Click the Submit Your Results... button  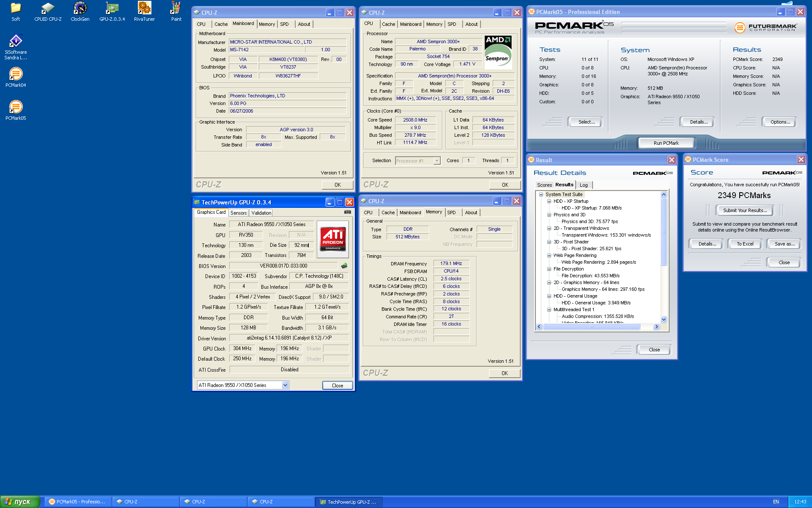pos(745,210)
